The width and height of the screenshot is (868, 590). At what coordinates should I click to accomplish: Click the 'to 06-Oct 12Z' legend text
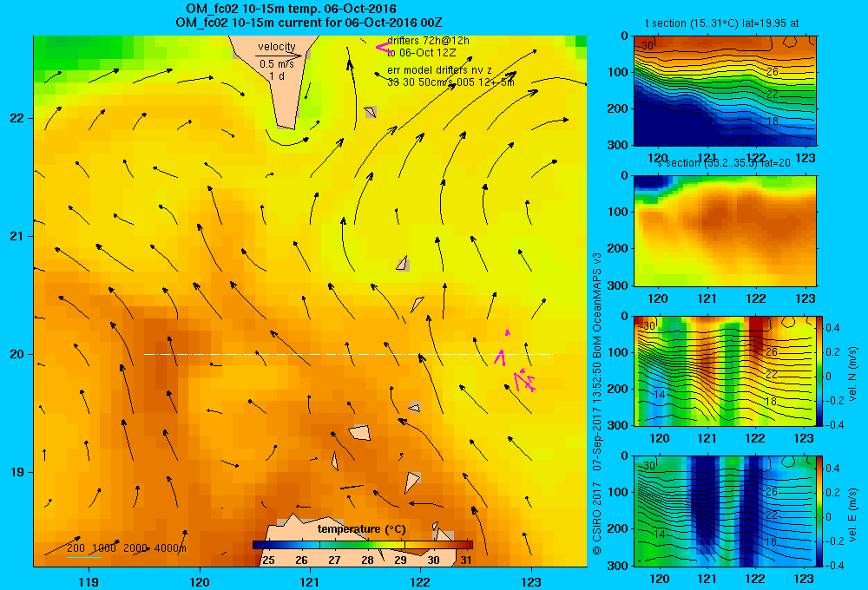(x=421, y=53)
